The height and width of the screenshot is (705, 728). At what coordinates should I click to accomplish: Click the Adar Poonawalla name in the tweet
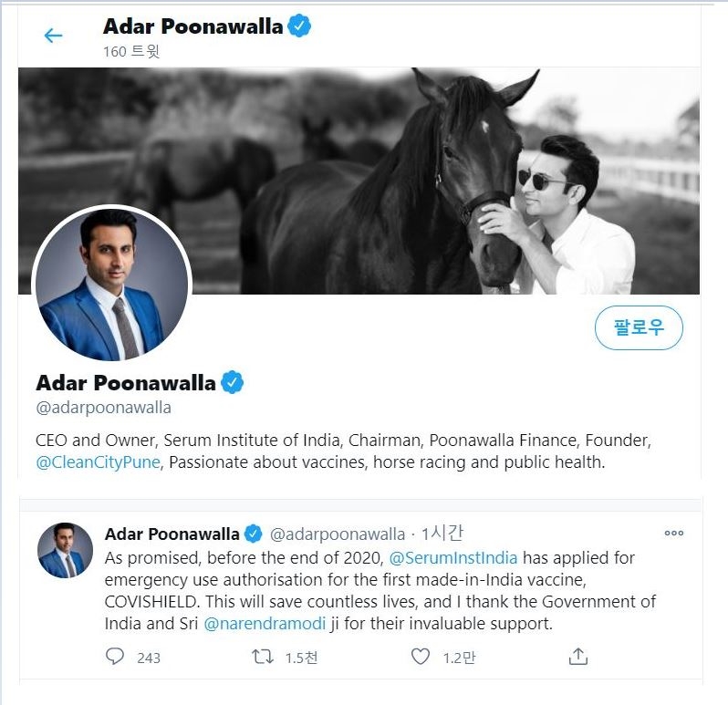[172, 534]
